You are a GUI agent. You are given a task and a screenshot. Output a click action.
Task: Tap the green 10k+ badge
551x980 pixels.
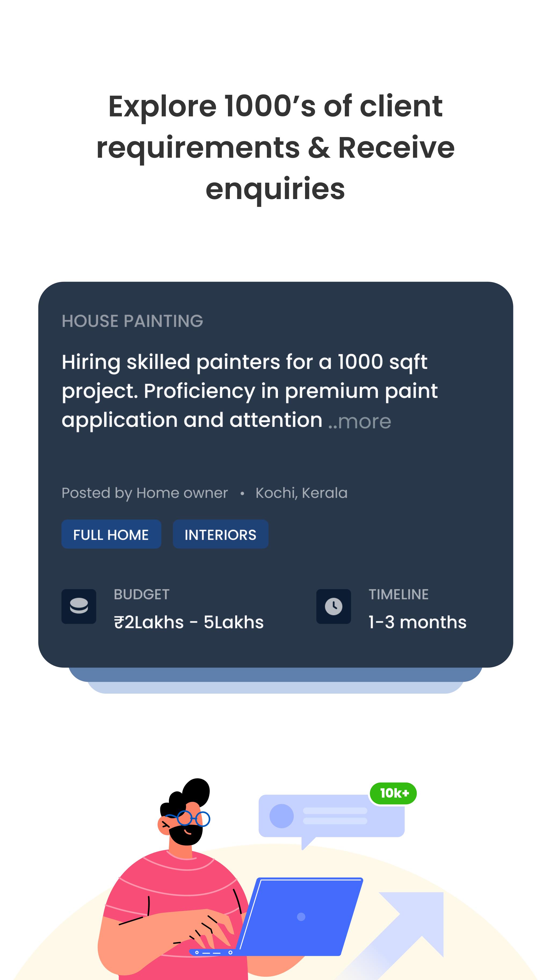tap(393, 793)
